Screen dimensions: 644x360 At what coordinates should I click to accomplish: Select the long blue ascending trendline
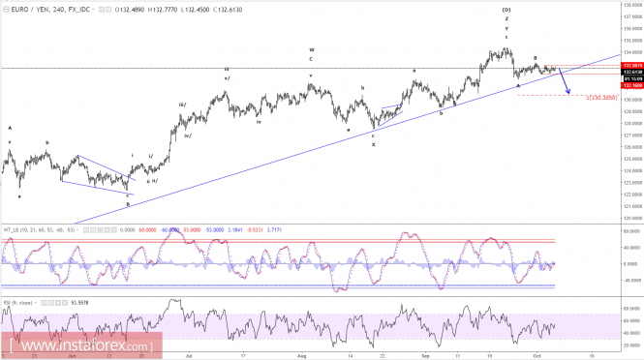pyautogui.click(x=349, y=138)
